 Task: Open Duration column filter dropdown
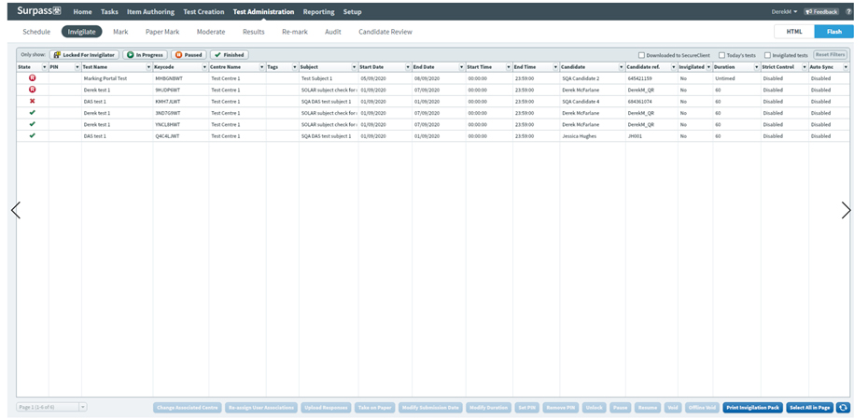[x=757, y=67]
